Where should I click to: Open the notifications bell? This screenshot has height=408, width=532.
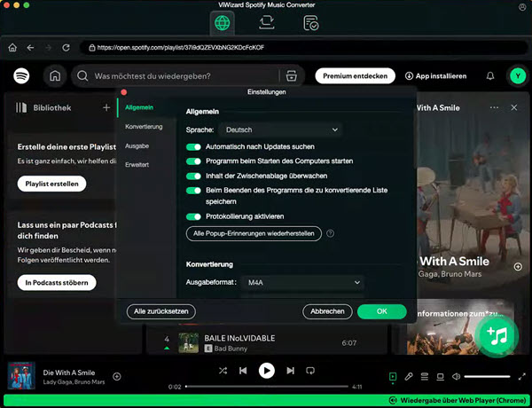[490, 76]
